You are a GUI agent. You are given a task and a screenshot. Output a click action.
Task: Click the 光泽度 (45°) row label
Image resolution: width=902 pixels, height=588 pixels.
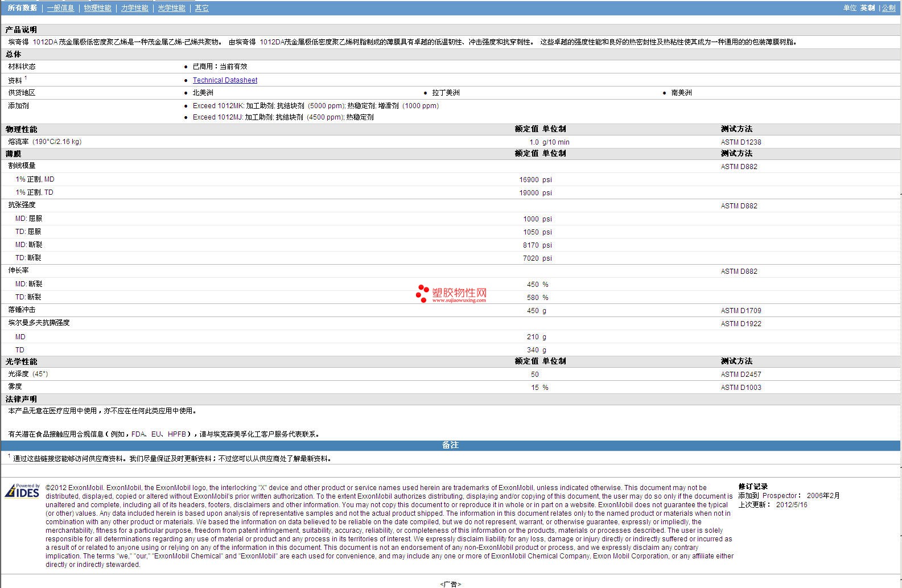pyautogui.click(x=28, y=374)
